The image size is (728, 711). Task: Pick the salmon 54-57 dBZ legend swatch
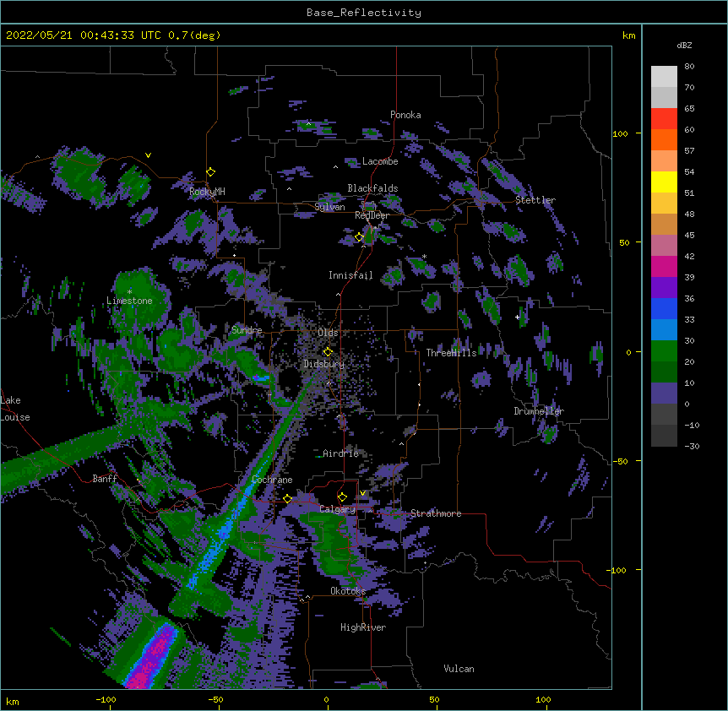(x=664, y=161)
